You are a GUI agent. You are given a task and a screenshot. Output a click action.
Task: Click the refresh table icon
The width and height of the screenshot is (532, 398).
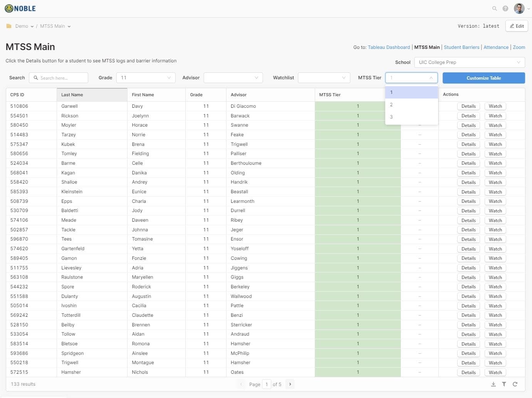tap(515, 384)
